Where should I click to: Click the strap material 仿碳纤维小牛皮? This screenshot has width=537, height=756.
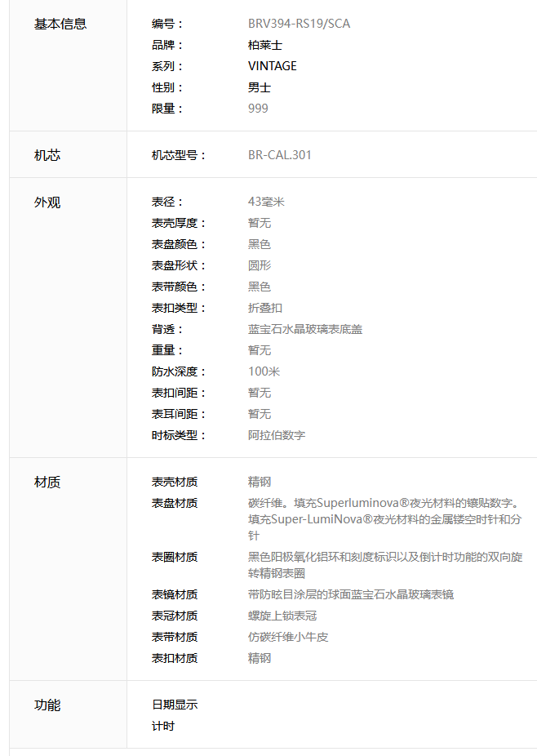[288, 637]
